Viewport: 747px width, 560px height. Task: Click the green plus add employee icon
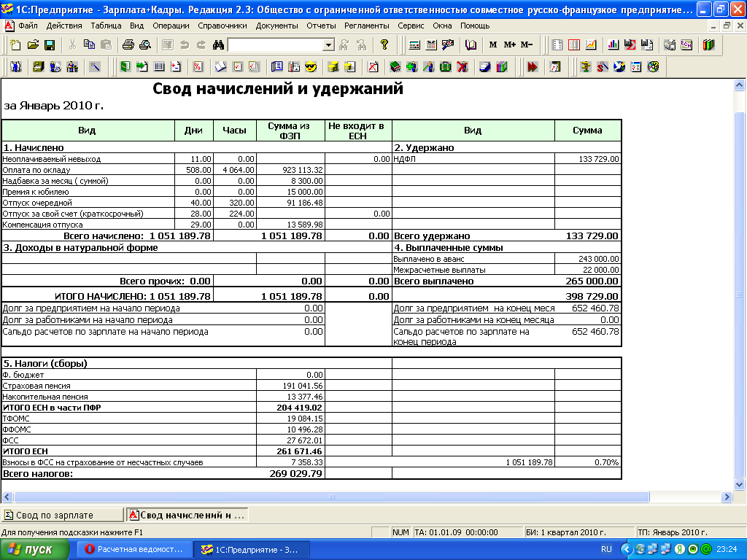click(411, 66)
